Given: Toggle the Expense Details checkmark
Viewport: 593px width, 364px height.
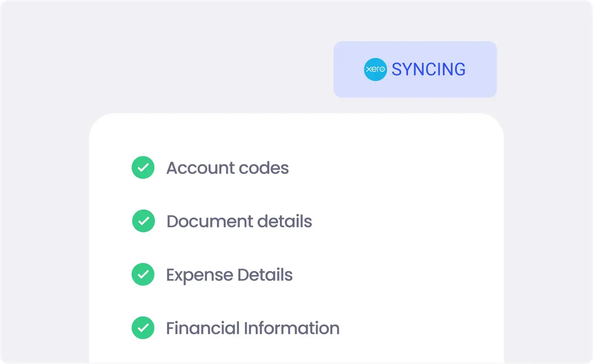Looking at the screenshot, I should point(143,274).
